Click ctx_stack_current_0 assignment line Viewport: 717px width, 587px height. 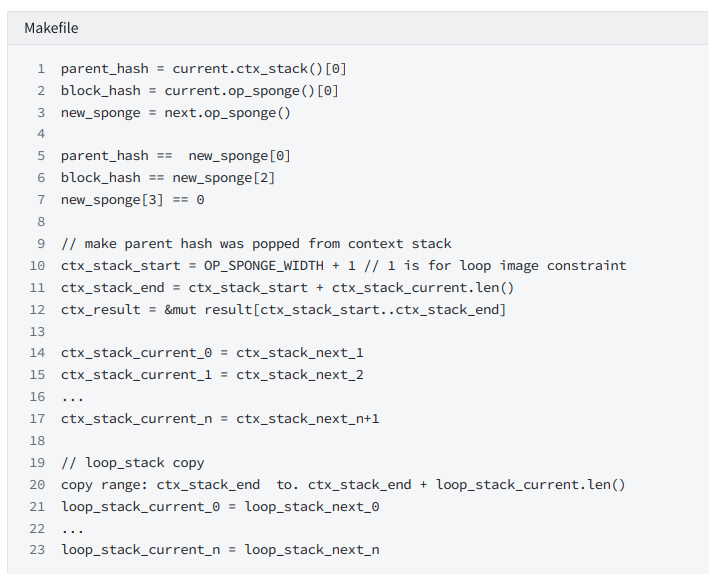(x=212, y=353)
